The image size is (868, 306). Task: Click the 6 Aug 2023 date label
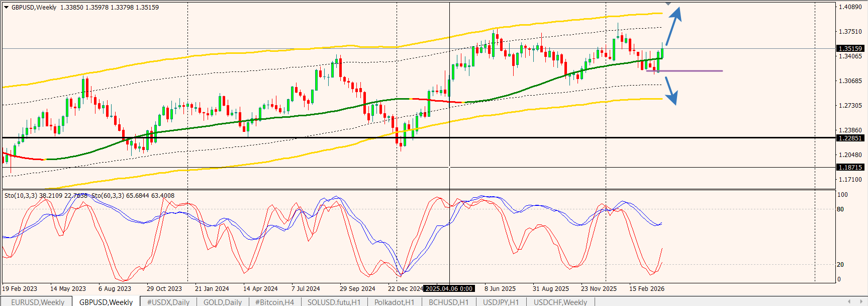[115, 289]
